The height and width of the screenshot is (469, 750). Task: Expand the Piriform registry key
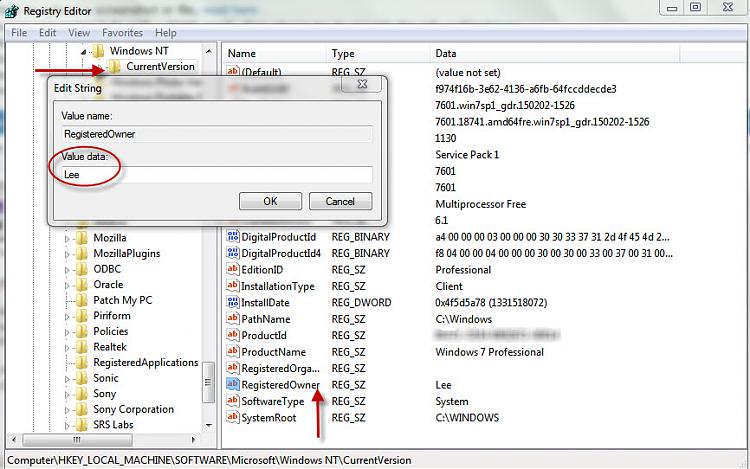pos(67,316)
